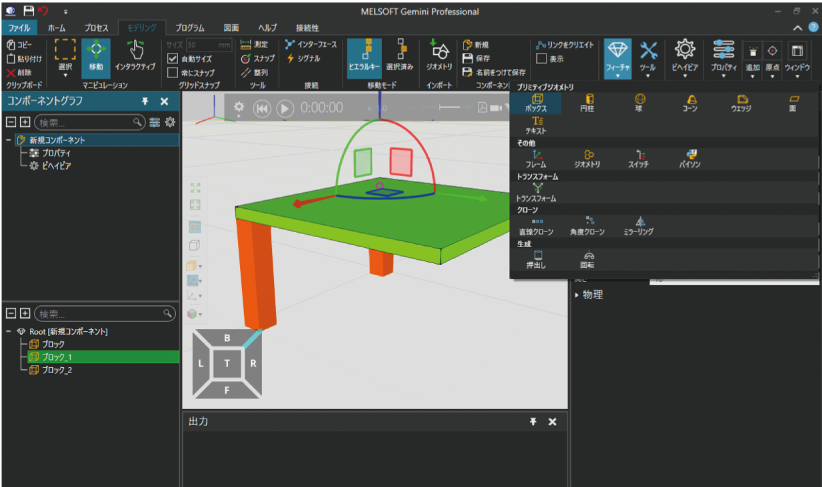The image size is (822, 487).
Task: Select ブロック_2 in the feature tree
Action: (56, 370)
